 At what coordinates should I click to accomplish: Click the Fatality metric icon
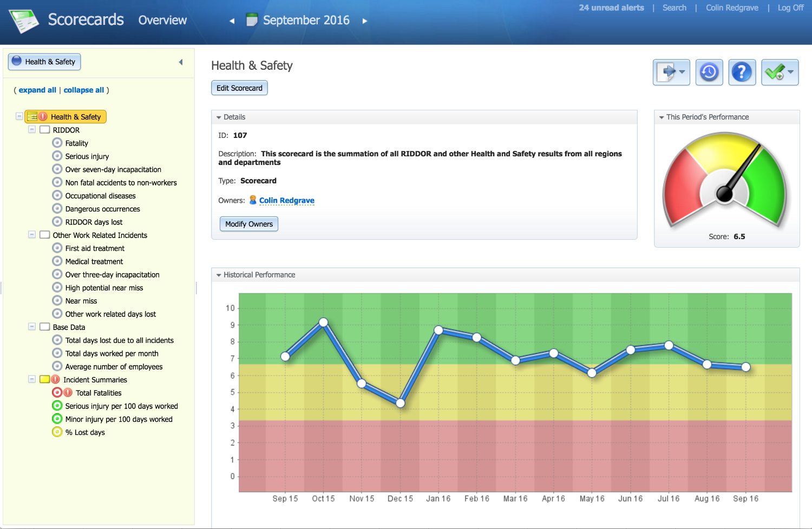(57, 143)
